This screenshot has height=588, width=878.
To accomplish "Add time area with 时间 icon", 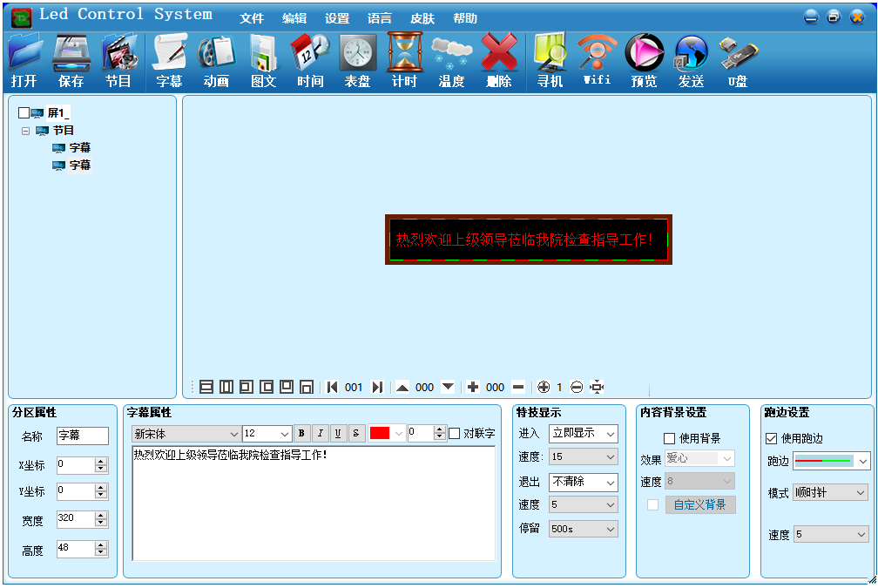I will (310, 60).
